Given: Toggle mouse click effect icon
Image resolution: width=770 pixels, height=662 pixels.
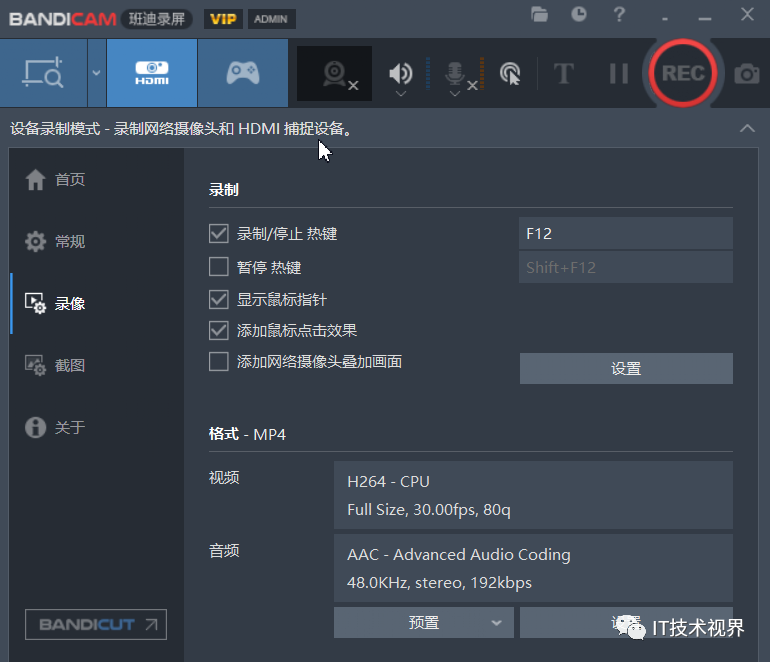Looking at the screenshot, I should pyautogui.click(x=510, y=74).
